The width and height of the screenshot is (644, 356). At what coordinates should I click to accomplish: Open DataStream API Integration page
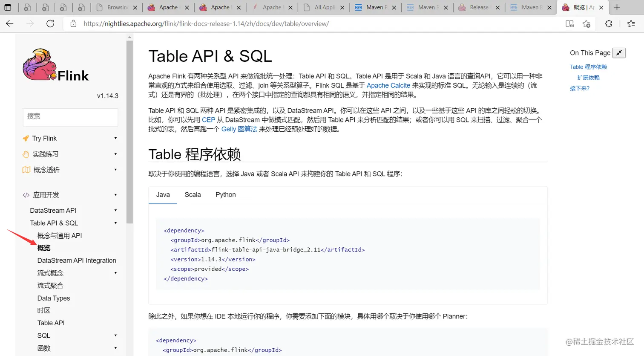click(x=77, y=260)
